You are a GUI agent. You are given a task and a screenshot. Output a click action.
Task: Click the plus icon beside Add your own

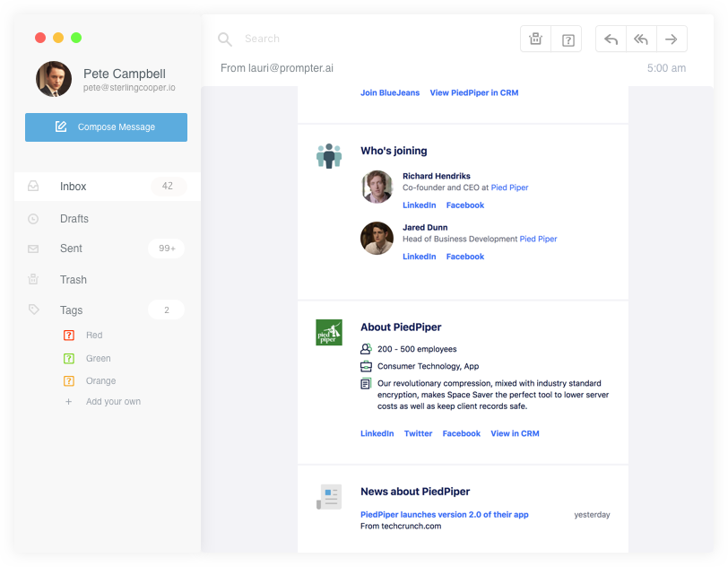click(68, 401)
